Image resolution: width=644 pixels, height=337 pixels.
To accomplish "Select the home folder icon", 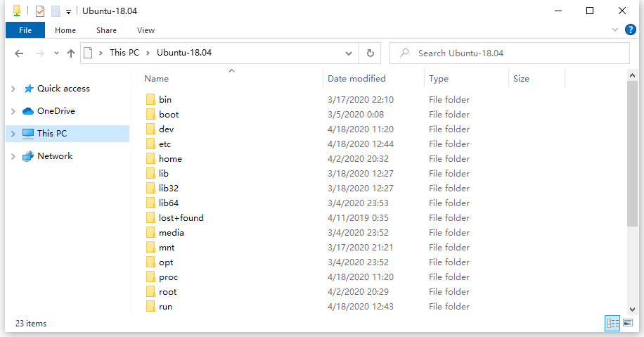I will pyautogui.click(x=150, y=158).
